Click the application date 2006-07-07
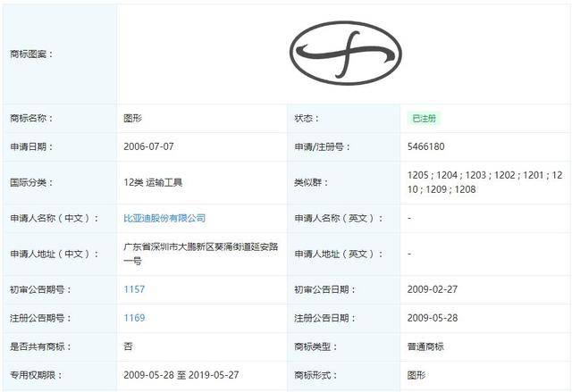 (x=148, y=146)
